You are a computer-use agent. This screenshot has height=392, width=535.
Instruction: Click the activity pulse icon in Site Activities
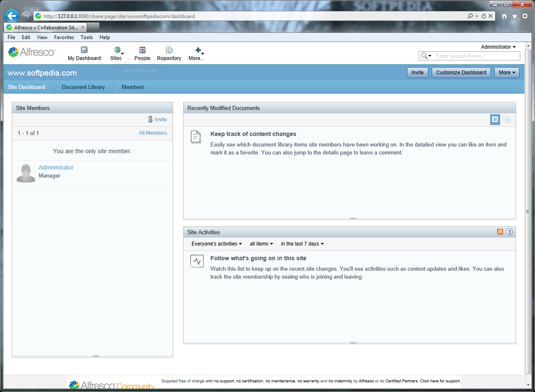click(x=197, y=261)
